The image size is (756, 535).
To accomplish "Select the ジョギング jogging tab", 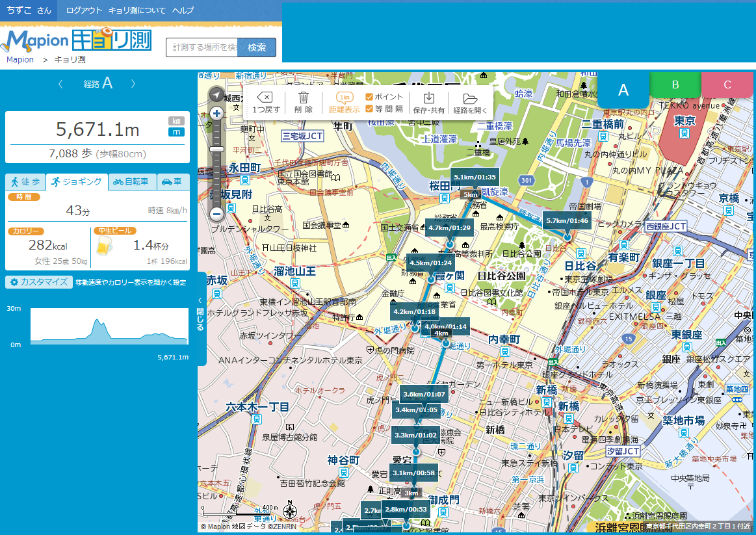I will tap(77, 182).
